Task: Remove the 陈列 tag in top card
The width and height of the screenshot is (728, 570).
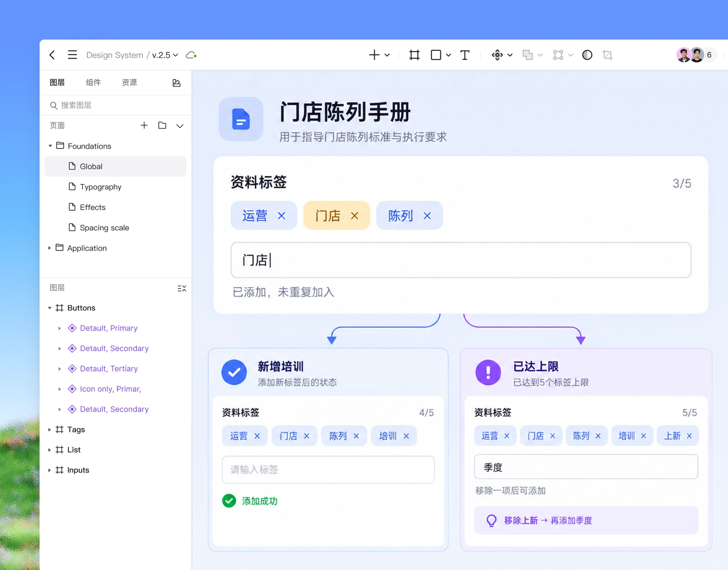Action: [427, 216]
